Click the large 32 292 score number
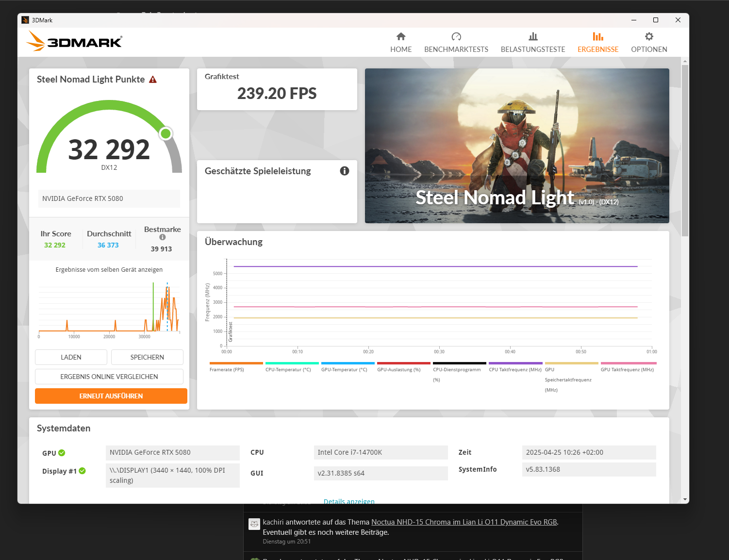The width and height of the screenshot is (729, 560). click(109, 149)
